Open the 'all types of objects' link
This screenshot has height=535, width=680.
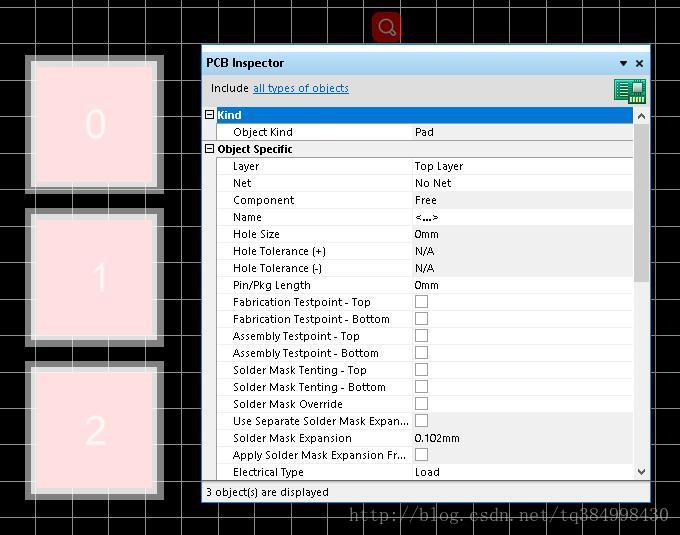[301, 88]
